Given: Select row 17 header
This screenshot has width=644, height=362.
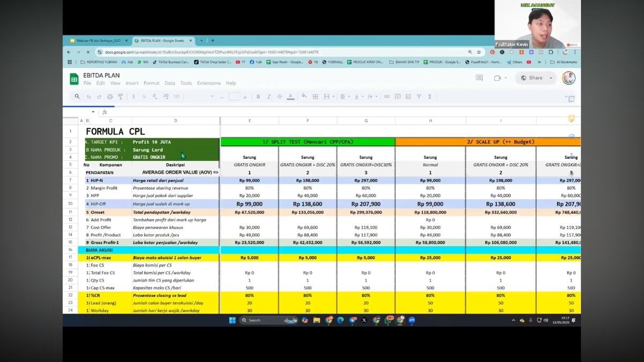Looking at the screenshot, I should pos(70,257).
